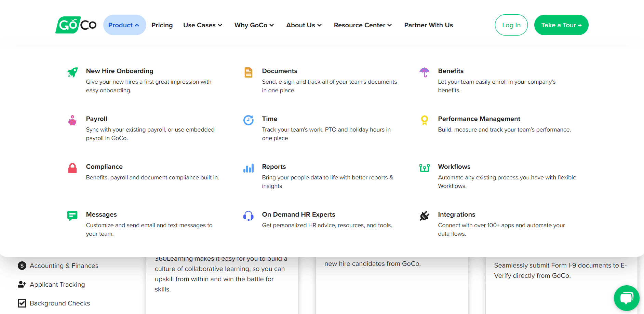Open the Workflows product link

(454, 166)
